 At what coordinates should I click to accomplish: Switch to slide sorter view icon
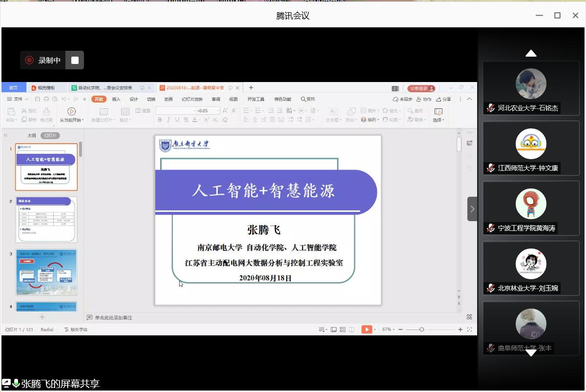click(342, 330)
